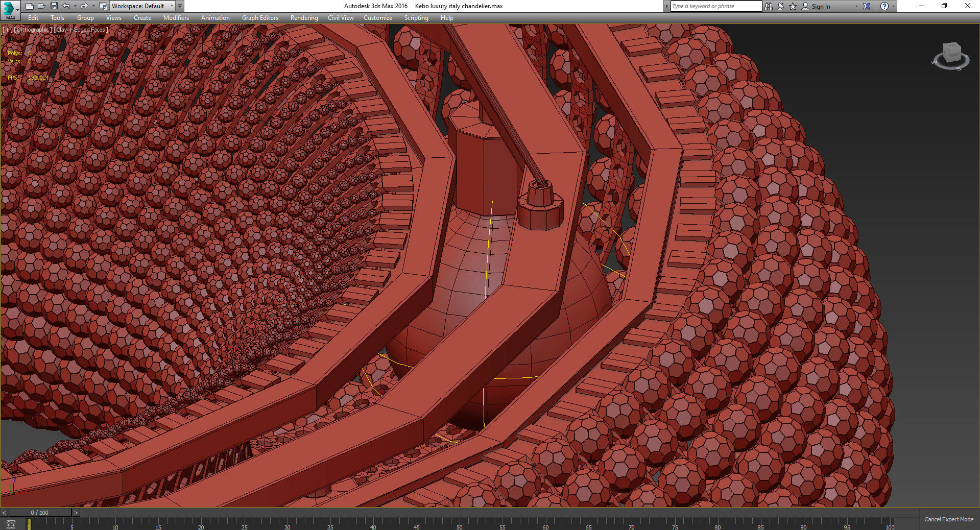980x530 pixels.
Task: Expand the Sign In dropdown arrow
Action: [x=856, y=6]
